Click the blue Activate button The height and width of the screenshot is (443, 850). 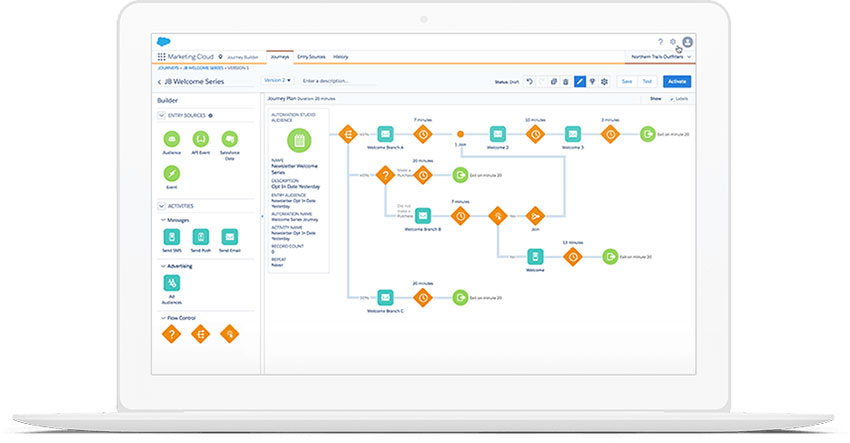coord(677,81)
